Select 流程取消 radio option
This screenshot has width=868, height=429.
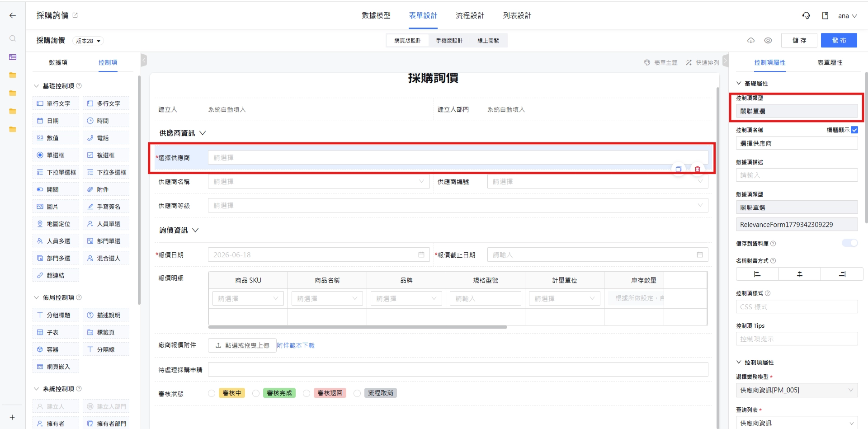click(x=357, y=393)
